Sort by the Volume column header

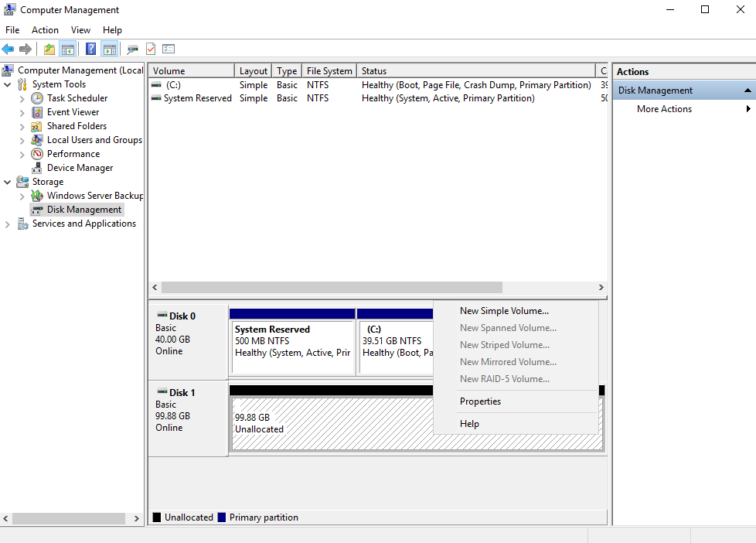tap(192, 71)
